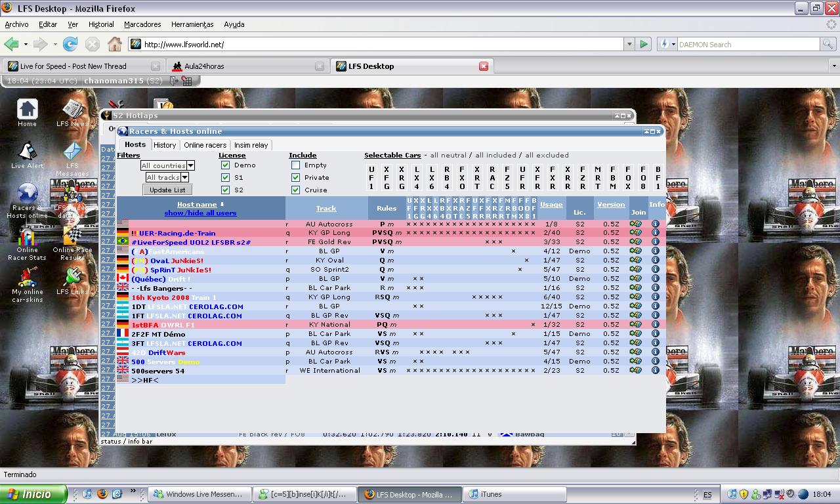Open the address bar history dropdown

point(629,44)
